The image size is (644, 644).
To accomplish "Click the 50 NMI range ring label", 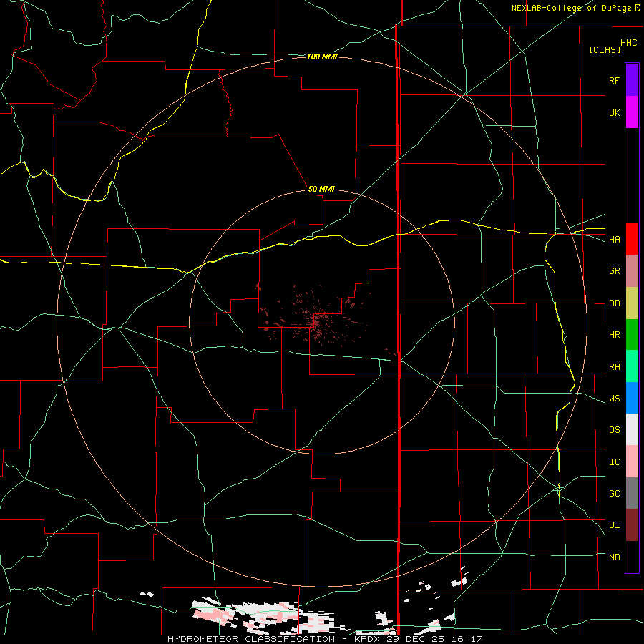I will click(x=321, y=189).
